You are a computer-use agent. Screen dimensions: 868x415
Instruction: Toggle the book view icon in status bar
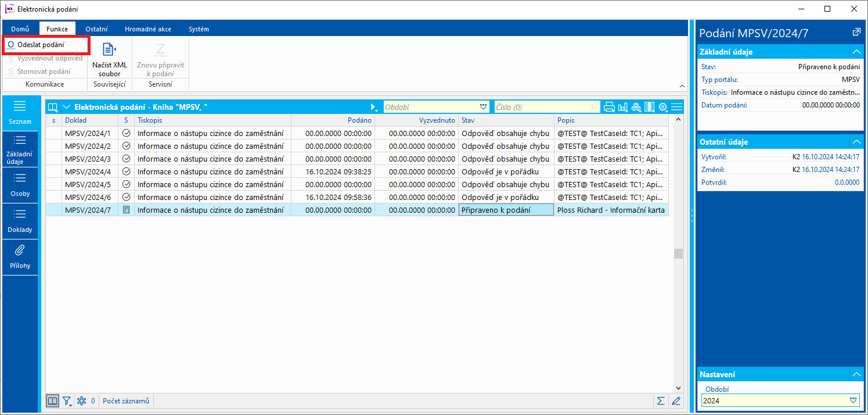tap(53, 400)
